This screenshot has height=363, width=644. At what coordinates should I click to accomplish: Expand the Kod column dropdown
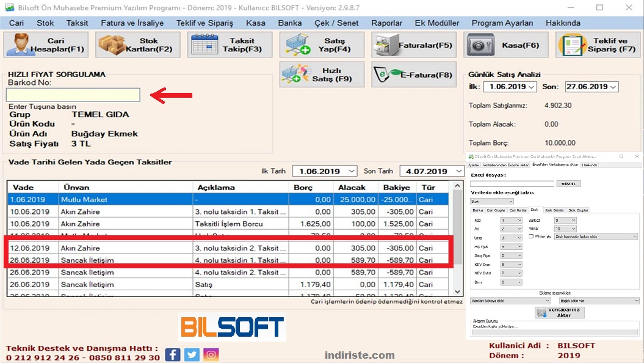point(512,221)
